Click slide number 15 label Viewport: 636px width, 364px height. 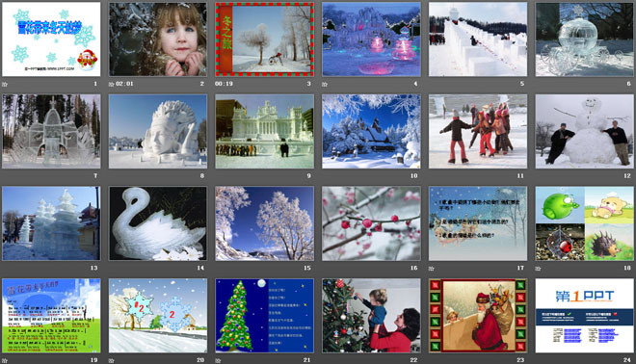click(x=307, y=268)
